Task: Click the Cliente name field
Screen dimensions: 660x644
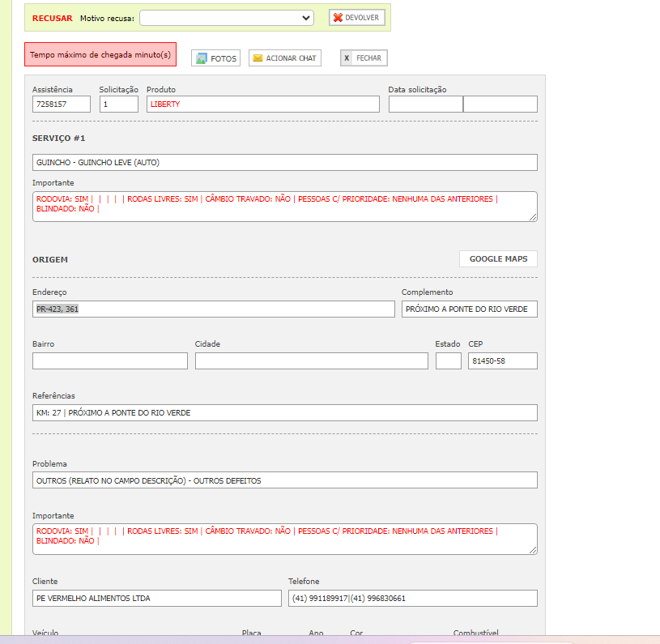Action: [x=156, y=599]
